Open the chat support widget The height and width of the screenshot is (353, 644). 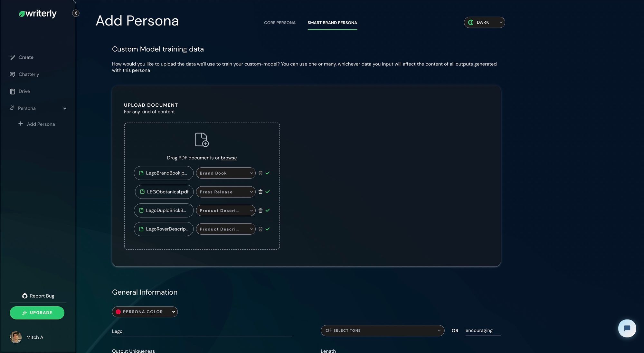coord(627,328)
